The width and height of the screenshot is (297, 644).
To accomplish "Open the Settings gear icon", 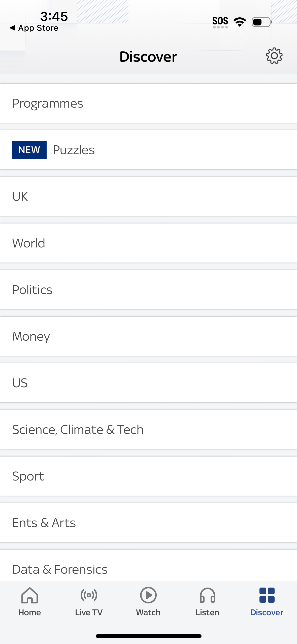I will coord(274,56).
